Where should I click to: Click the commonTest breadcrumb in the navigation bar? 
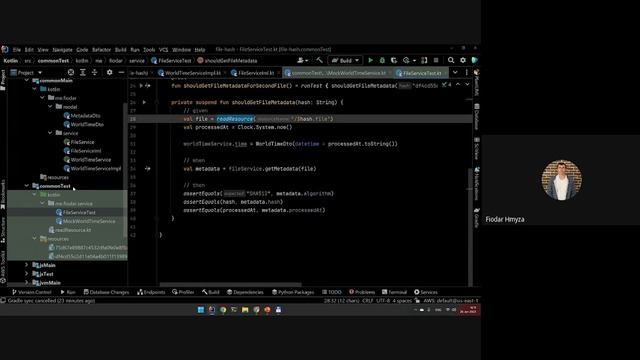53,61
